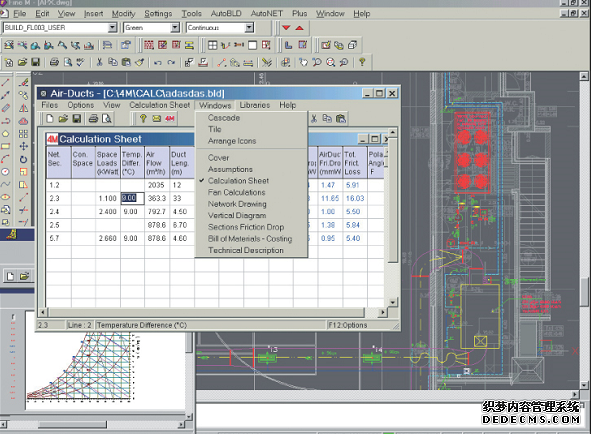The height and width of the screenshot is (434, 591).
Task: Click the red up arrow floor button
Action: click(300, 28)
